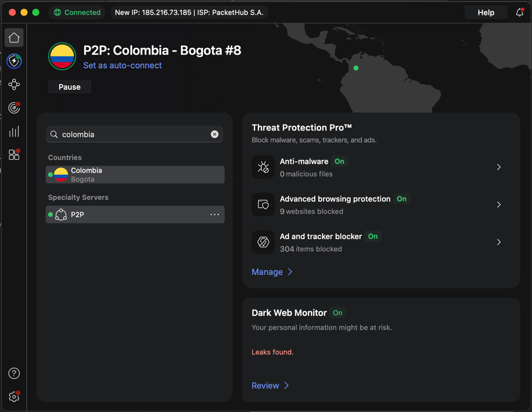
Task: Open Manage threat protection link
Action: click(267, 272)
